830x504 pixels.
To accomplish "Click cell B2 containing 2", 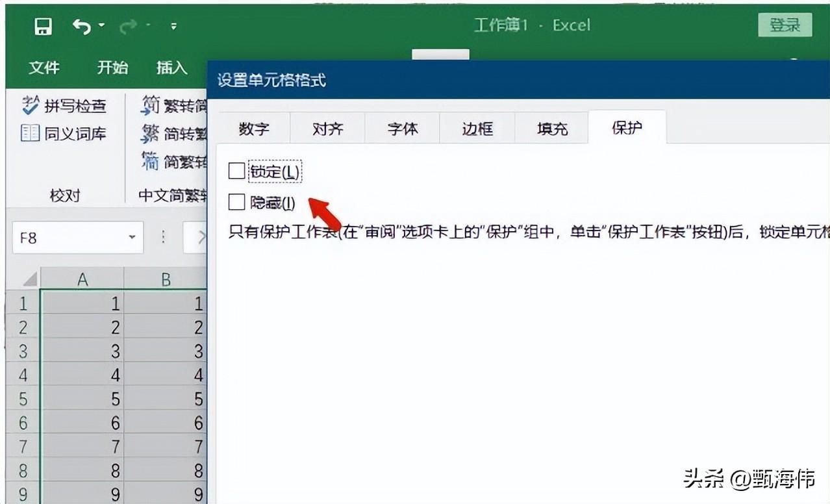I will coord(166,327).
